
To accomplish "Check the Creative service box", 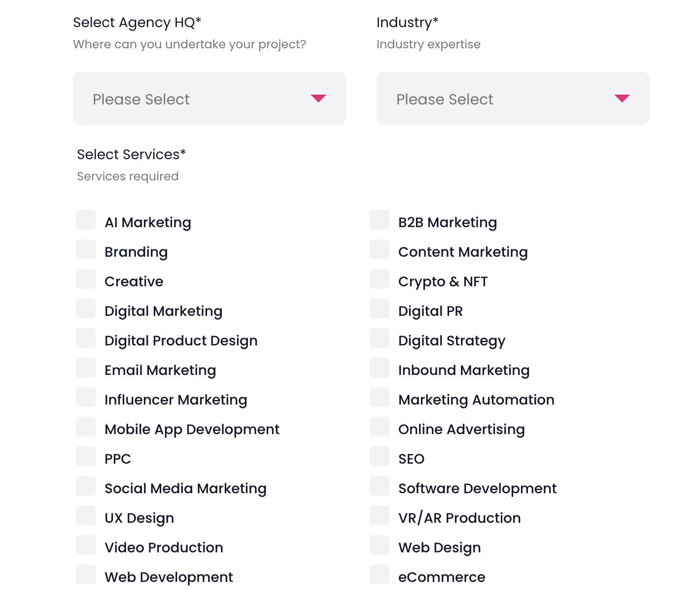I will [86, 279].
